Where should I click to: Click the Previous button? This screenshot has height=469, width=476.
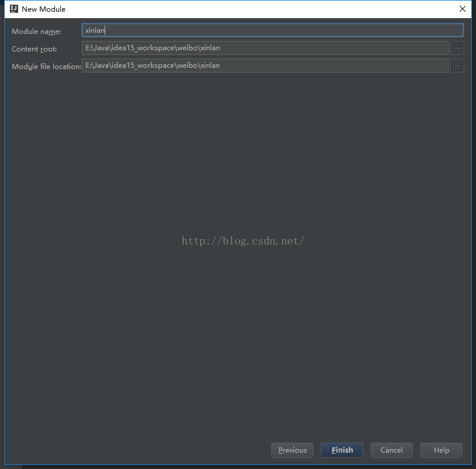(x=292, y=450)
